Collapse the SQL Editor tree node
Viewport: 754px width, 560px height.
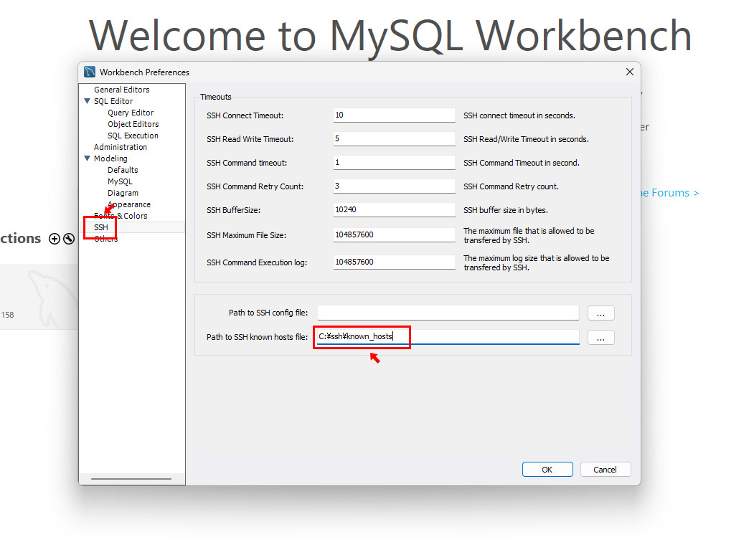pyautogui.click(x=87, y=101)
